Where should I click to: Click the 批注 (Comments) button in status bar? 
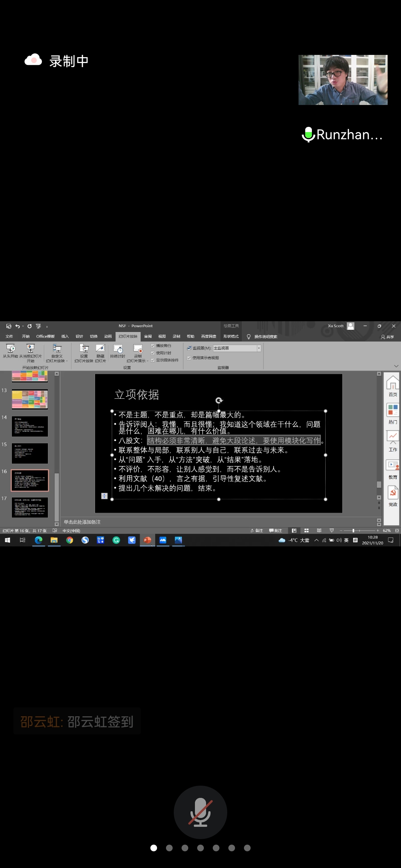point(276,530)
